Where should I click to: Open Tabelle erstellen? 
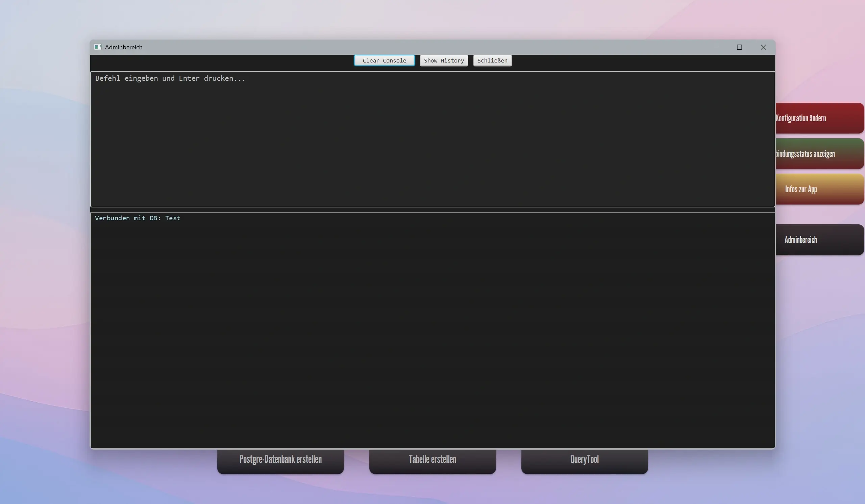point(432,461)
